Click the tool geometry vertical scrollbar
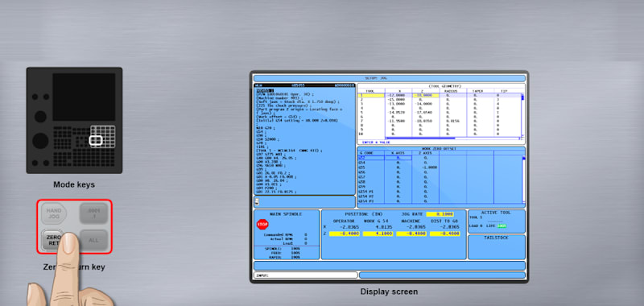Image resolution: width=644 pixels, height=306 pixels. (x=522, y=115)
